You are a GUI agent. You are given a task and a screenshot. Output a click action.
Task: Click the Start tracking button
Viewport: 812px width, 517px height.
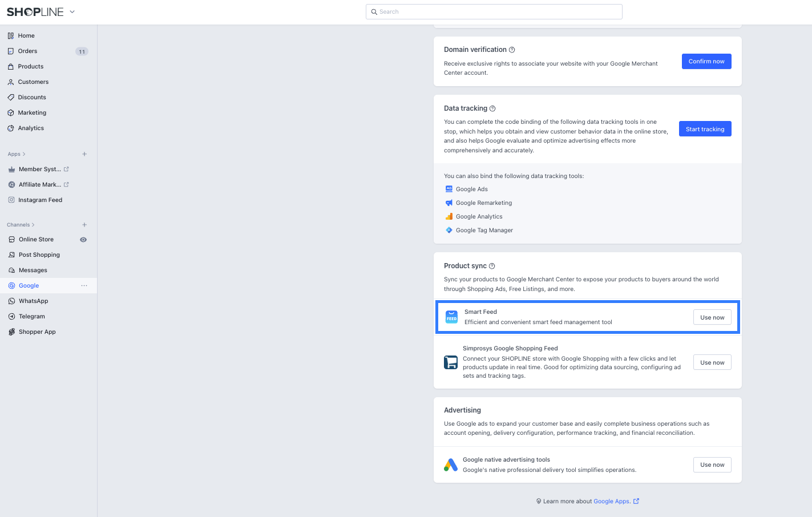coord(705,129)
